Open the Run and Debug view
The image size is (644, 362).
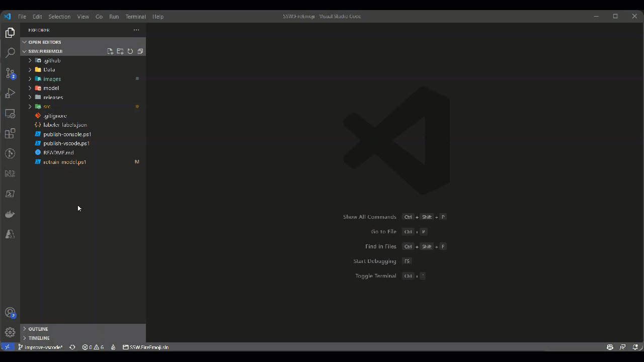[x=10, y=94]
